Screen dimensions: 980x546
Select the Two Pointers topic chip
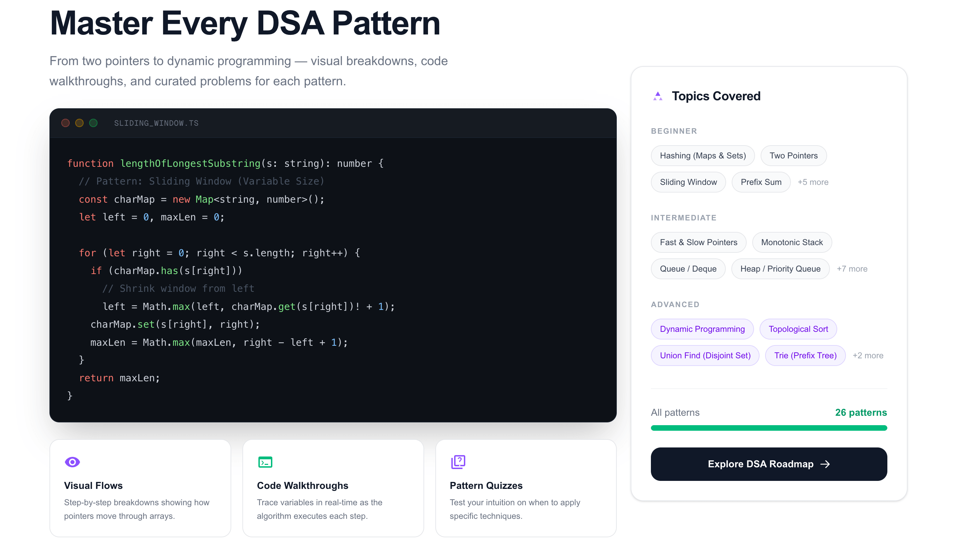[x=793, y=156]
